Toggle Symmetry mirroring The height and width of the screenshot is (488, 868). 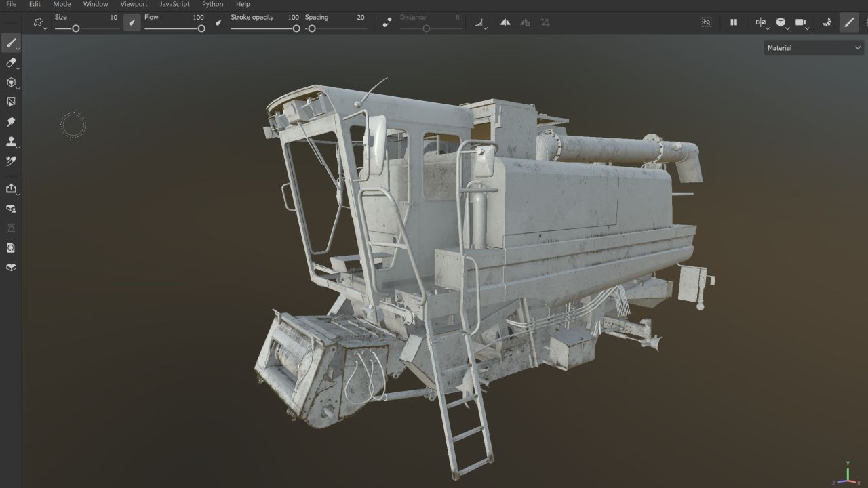pyautogui.click(x=505, y=22)
